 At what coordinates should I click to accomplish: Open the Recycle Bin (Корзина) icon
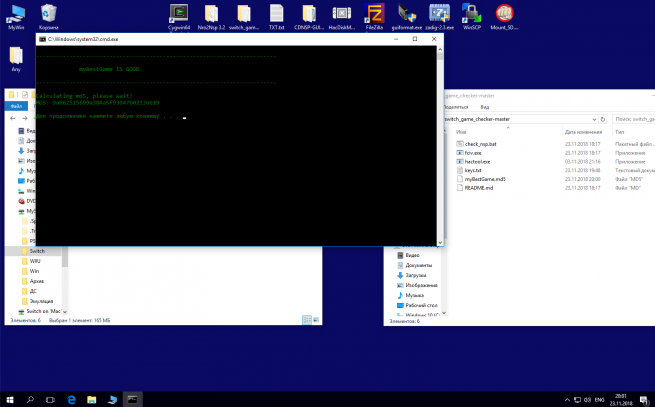(49, 15)
